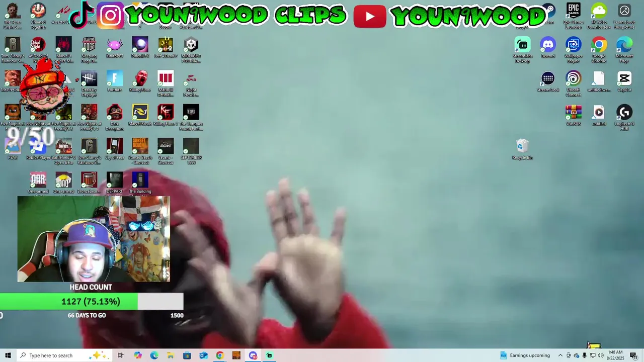This screenshot has height=362, width=644.
Task: Select The Building 71 Incident icon
Action: [140, 184]
